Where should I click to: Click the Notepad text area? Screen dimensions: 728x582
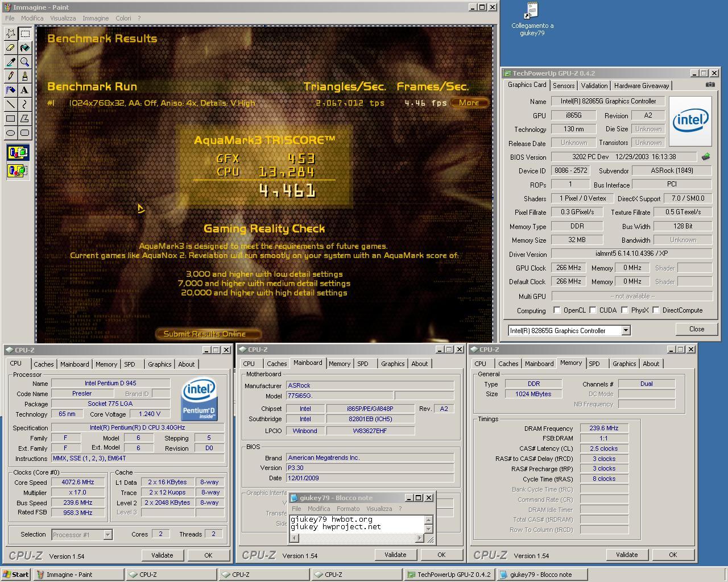coord(357,524)
